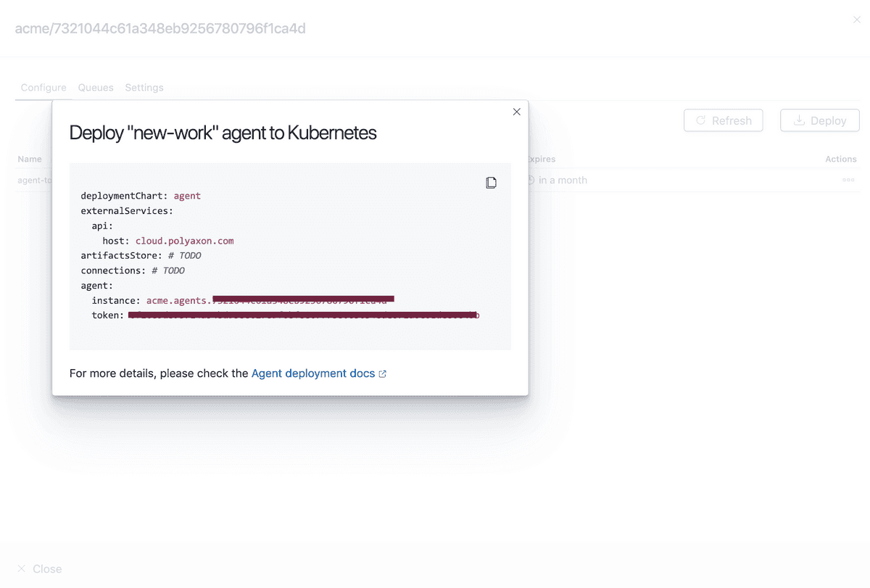Click the Refresh button

tap(724, 120)
